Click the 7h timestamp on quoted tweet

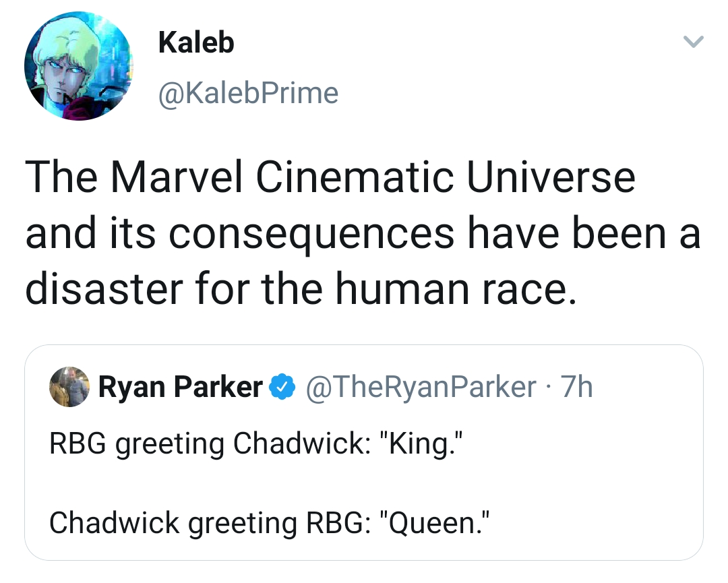576,387
